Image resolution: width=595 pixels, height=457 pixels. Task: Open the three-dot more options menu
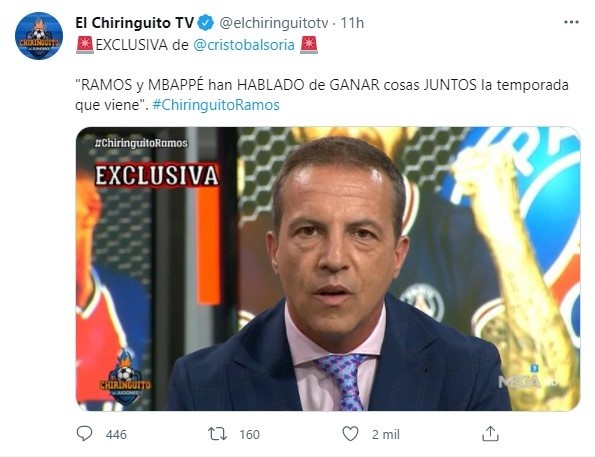tap(571, 22)
